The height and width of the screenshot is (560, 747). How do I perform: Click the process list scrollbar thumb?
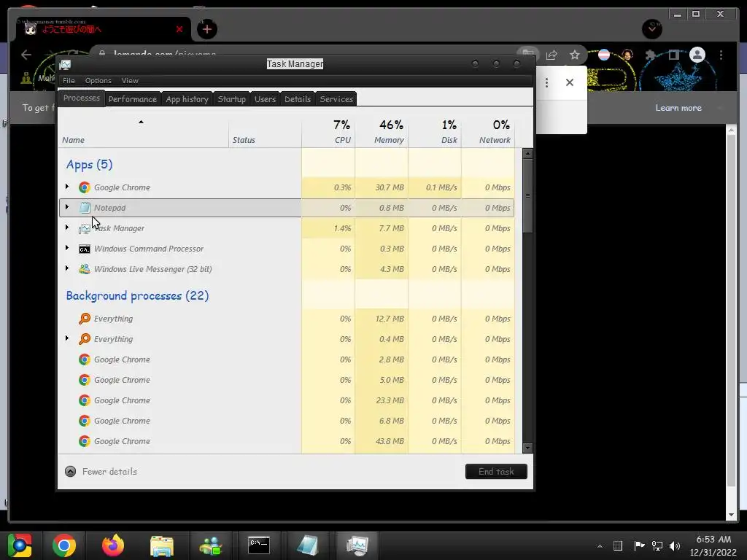click(527, 195)
